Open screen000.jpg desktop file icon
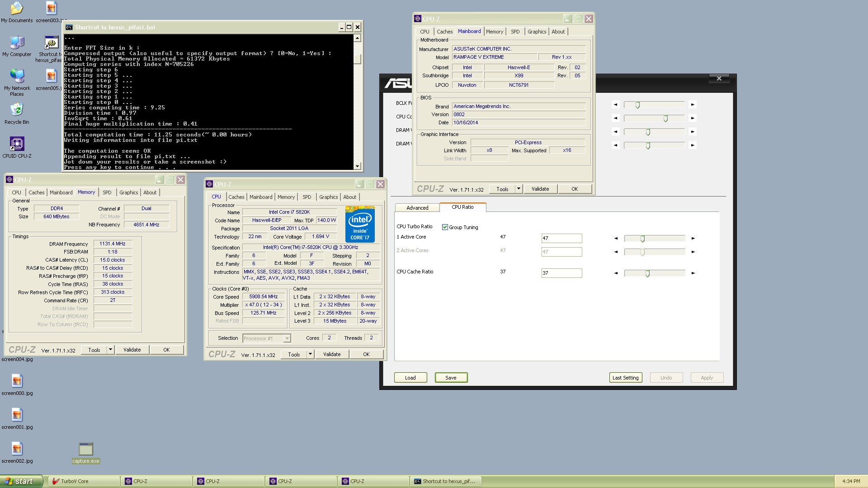Screen dimensions: 868x488 pos(17,385)
